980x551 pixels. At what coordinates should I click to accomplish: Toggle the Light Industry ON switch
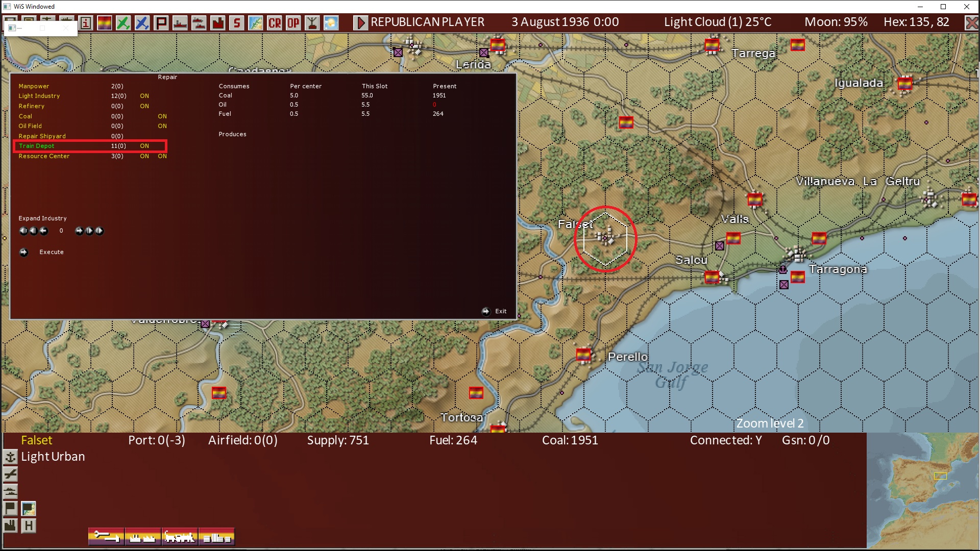point(144,96)
